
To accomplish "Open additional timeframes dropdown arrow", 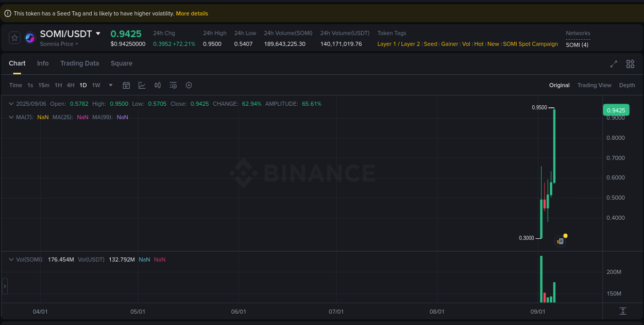I will [110, 85].
